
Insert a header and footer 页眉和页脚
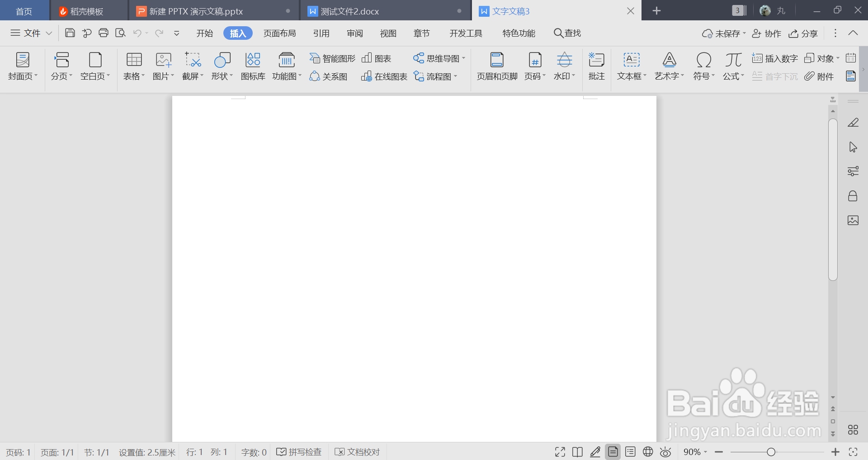[496, 66]
